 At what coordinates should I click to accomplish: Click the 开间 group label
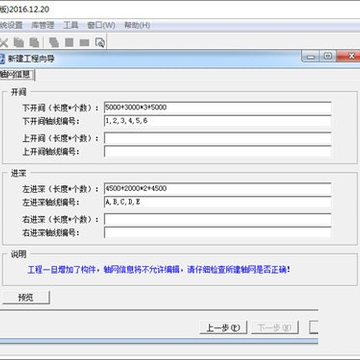tap(19, 92)
